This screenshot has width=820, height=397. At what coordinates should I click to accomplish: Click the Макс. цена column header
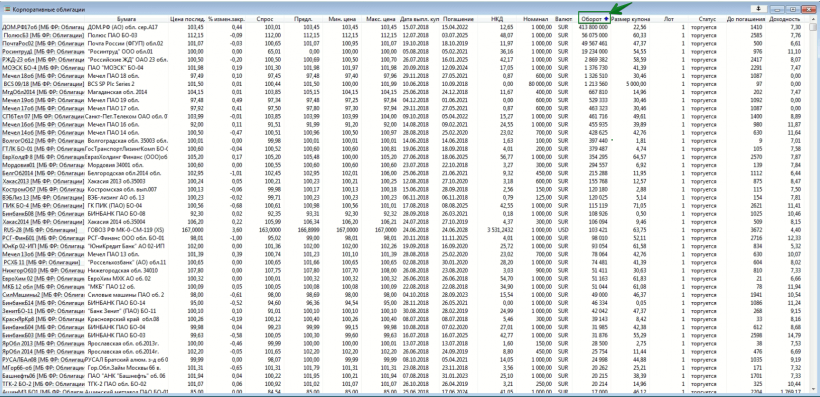(379, 19)
